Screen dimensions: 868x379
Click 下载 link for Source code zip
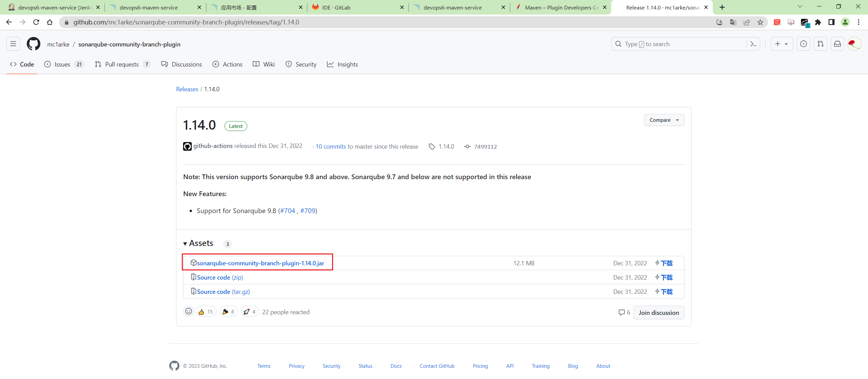pyautogui.click(x=664, y=277)
